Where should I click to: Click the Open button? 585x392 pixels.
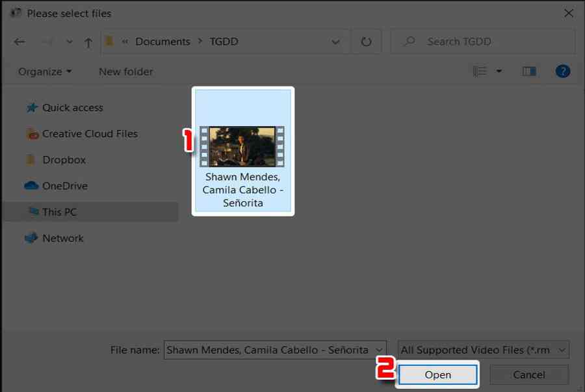click(437, 374)
